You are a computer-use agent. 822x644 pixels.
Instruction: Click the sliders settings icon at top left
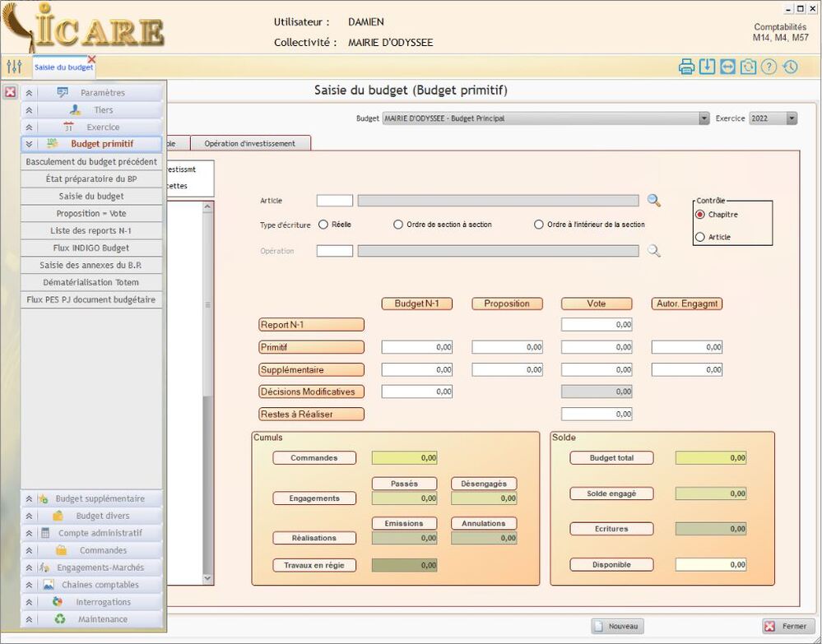coord(14,67)
